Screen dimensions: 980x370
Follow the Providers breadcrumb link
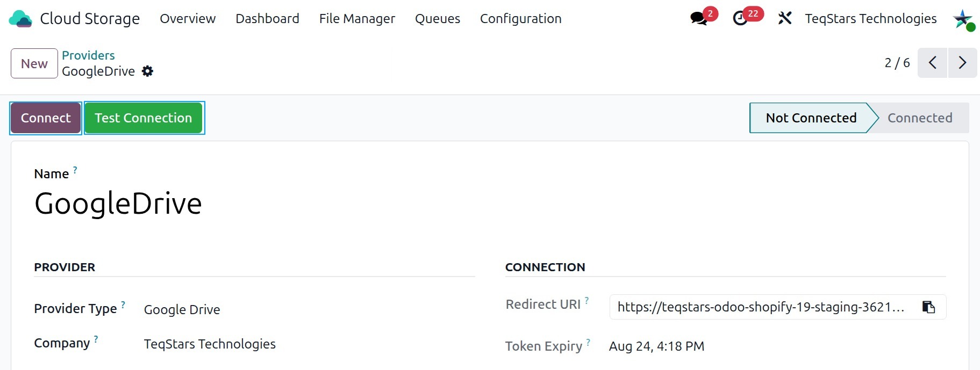(x=88, y=55)
